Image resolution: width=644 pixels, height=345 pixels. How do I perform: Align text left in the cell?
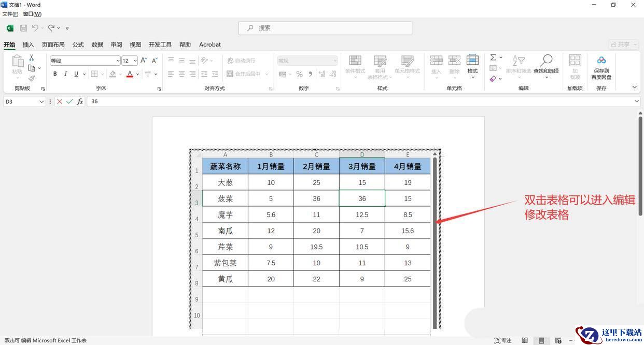[x=171, y=74]
